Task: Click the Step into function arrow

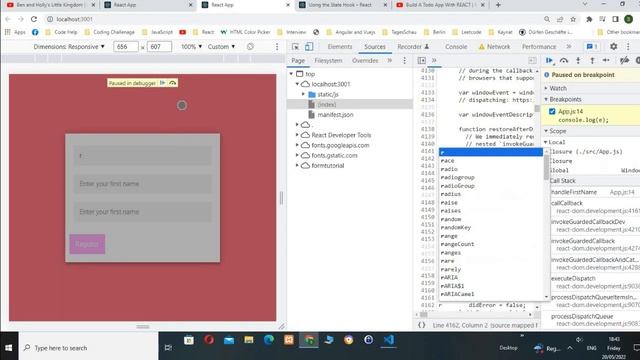Action: click(578, 61)
